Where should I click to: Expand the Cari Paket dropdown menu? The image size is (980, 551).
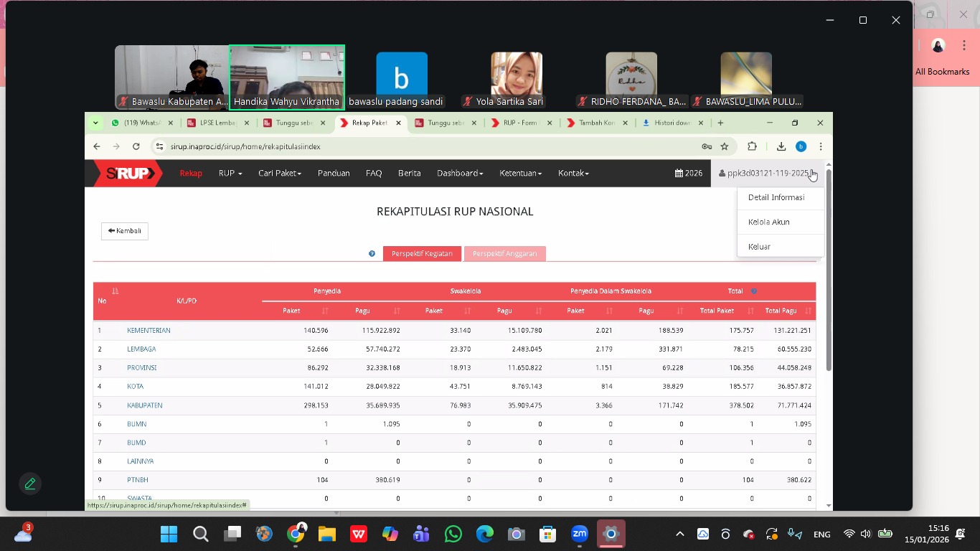click(279, 173)
